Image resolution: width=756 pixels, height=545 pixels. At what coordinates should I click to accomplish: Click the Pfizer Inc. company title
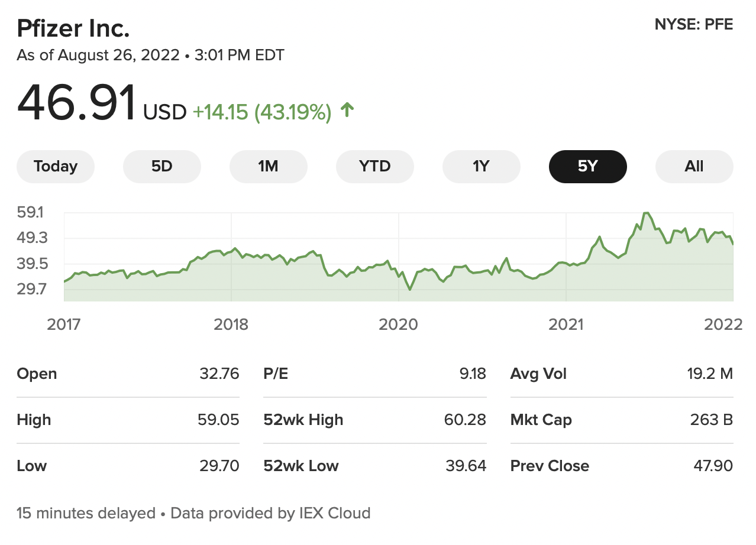pos(73,28)
